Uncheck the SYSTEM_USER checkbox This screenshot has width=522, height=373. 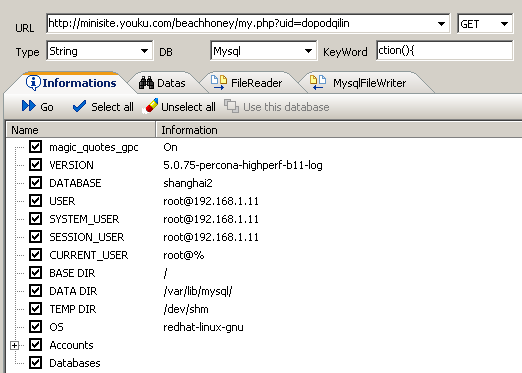(35, 219)
